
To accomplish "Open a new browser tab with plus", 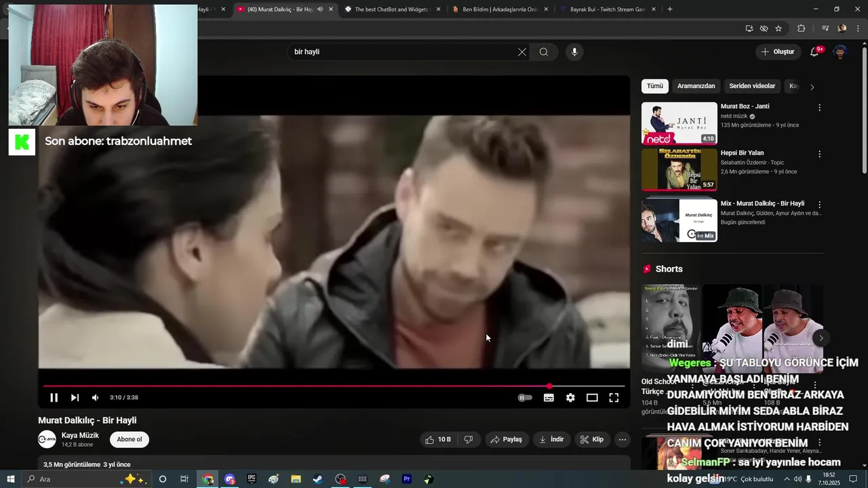I will [670, 9].
